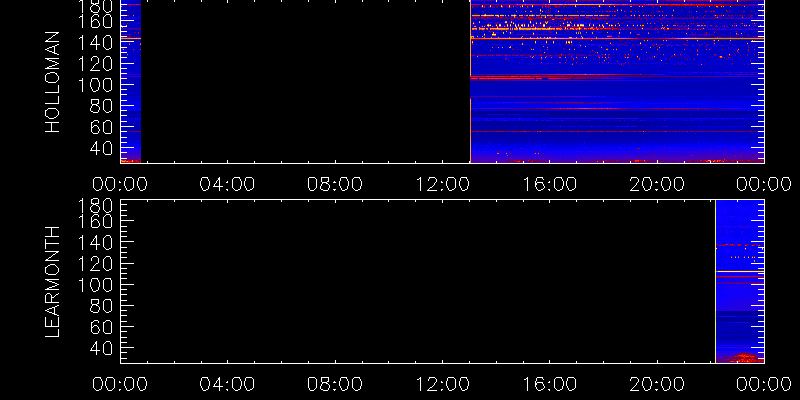Select the 160 tick label on the Holloman axis
800x400 pixels.
pos(94,22)
